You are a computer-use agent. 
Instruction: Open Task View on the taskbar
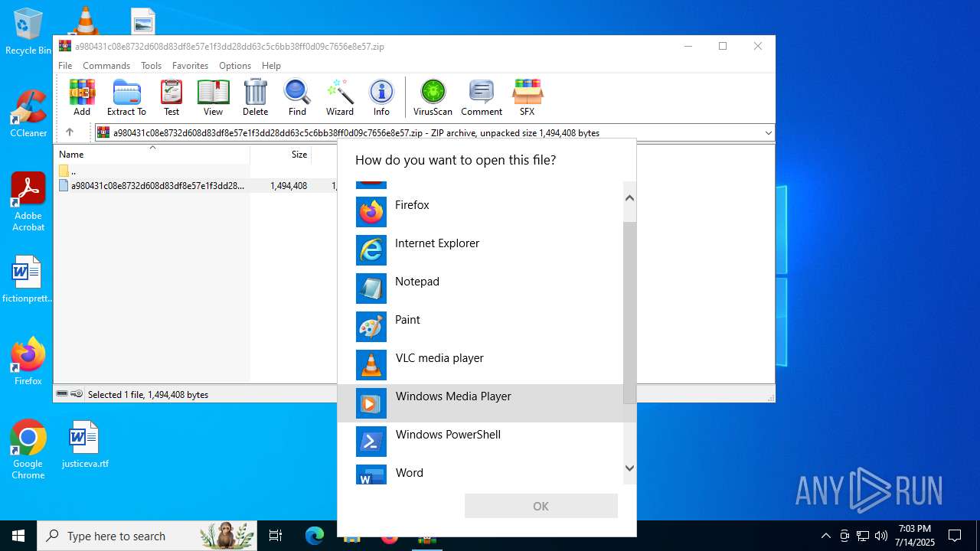pyautogui.click(x=276, y=536)
